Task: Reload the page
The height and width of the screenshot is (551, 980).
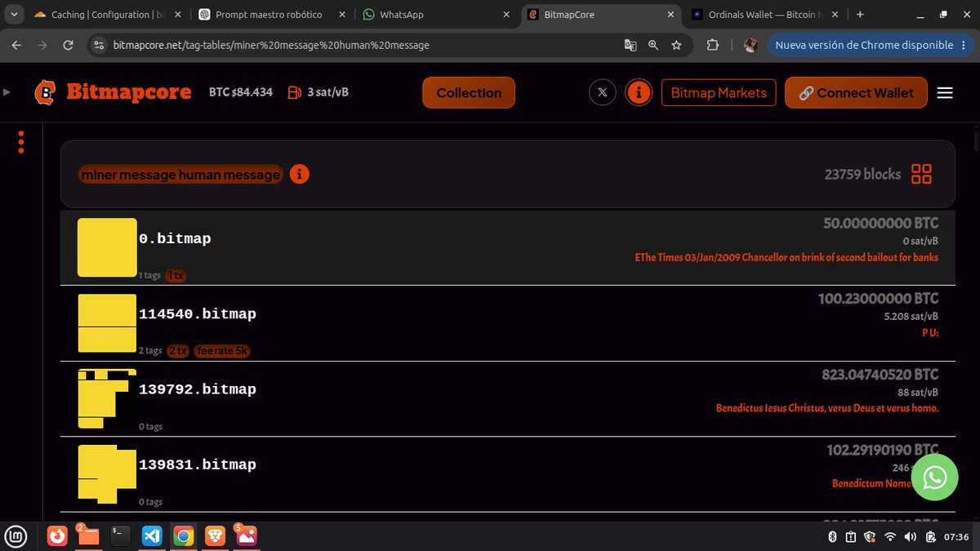Action: point(68,46)
